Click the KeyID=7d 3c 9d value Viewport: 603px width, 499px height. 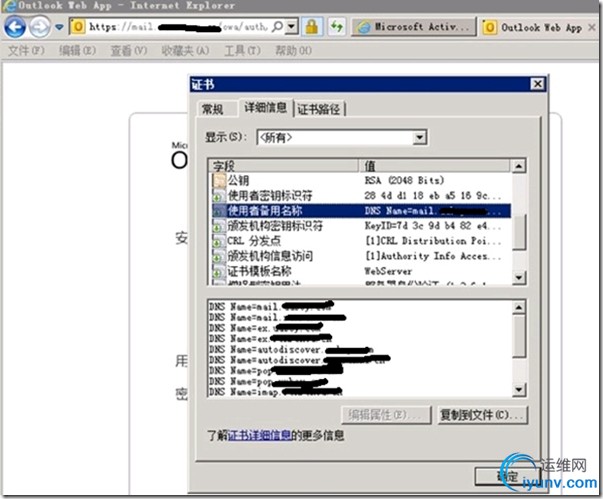click(x=433, y=226)
